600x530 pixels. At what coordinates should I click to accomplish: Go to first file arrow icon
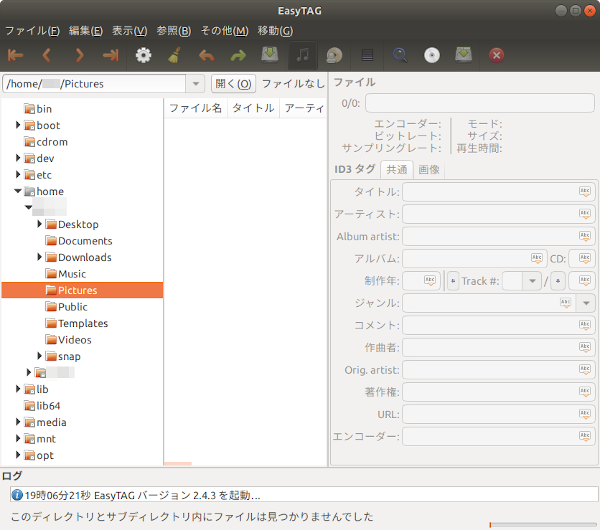16,55
